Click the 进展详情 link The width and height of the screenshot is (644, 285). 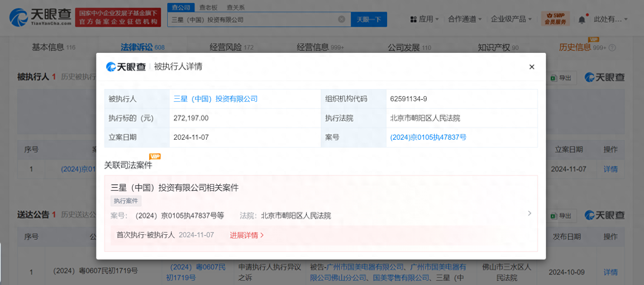(246, 235)
